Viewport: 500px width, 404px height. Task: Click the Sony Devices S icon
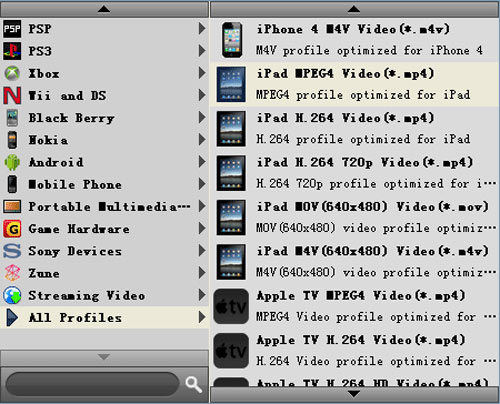(12, 251)
